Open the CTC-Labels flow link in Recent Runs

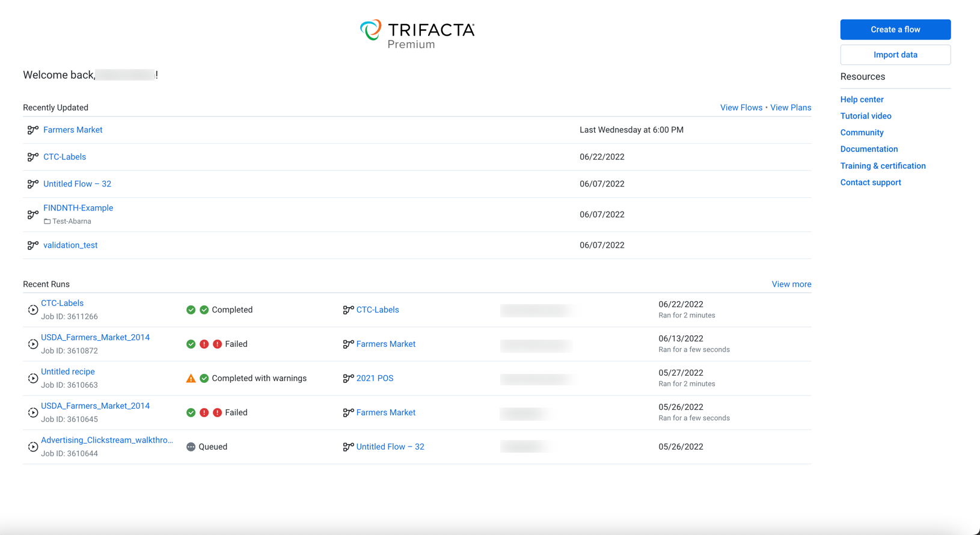pos(378,310)
